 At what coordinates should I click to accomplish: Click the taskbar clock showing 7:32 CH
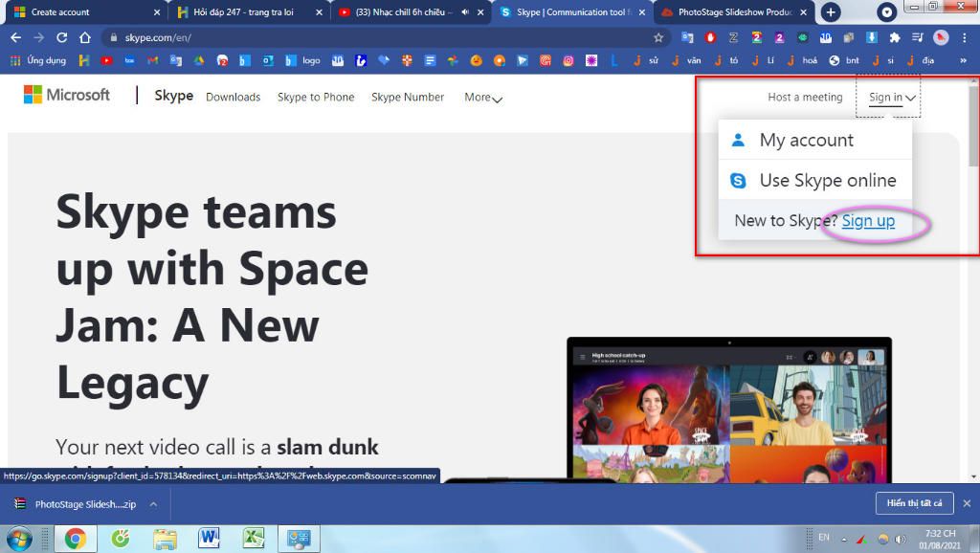click(940, 540)
